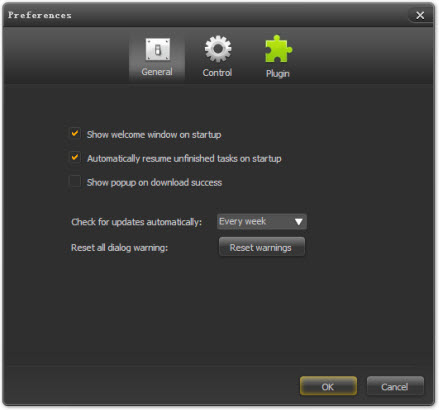The width and height of the screenshot is (439, 410).
Task: Enable Show popup on download success
Action: coord(75,182)
